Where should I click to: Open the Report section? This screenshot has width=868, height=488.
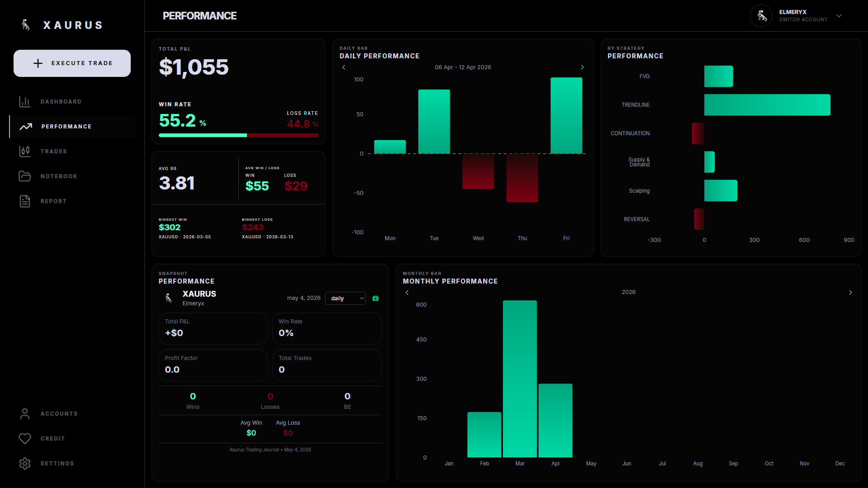[x=72, y=201]
